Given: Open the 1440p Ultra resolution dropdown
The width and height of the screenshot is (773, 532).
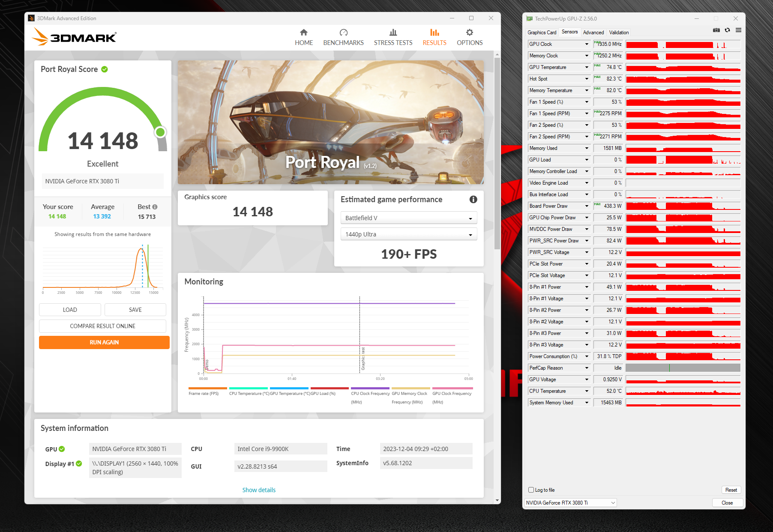Looking at the screenshot, I should click(409, 234).
